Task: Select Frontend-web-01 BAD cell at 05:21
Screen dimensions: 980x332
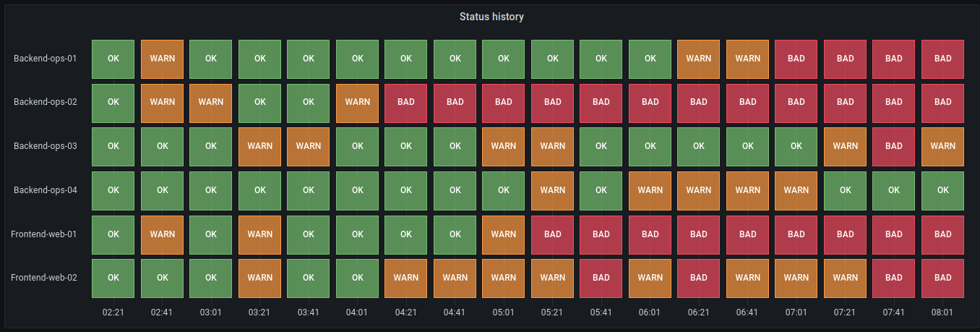Action: 552,234
